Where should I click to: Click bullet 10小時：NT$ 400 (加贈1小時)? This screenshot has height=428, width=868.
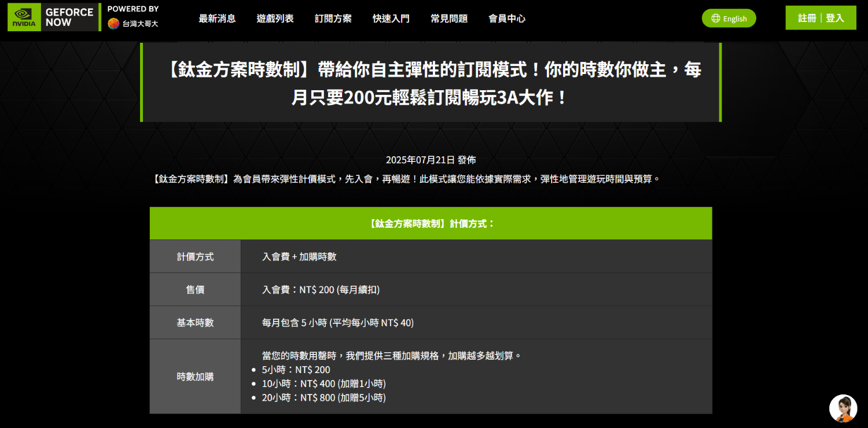324,383
